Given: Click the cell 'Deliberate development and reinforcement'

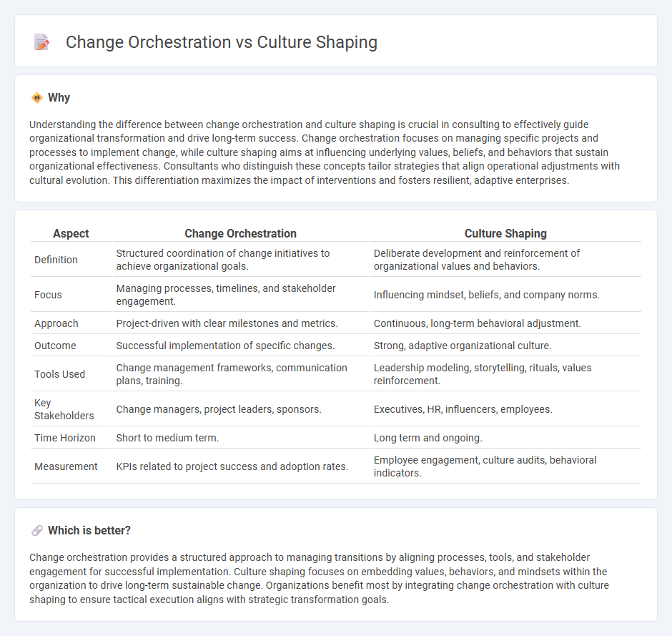Looking at the screenshot, I should (x=505, y=260).
